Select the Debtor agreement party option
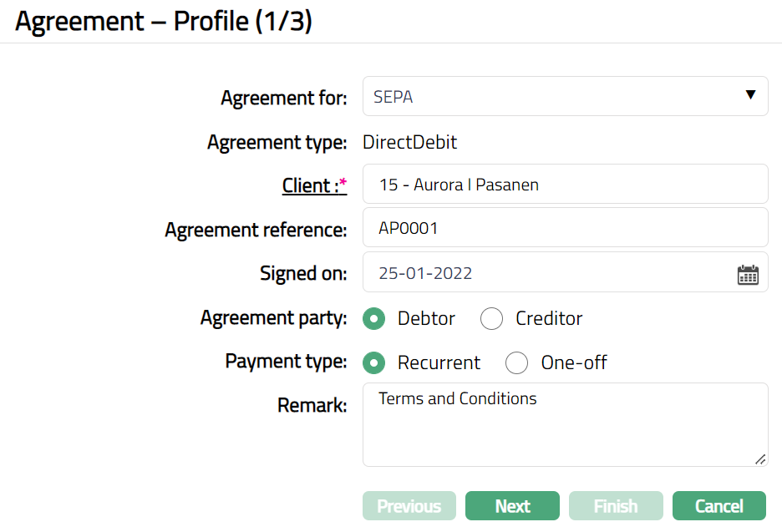 [x=375, y=318]
